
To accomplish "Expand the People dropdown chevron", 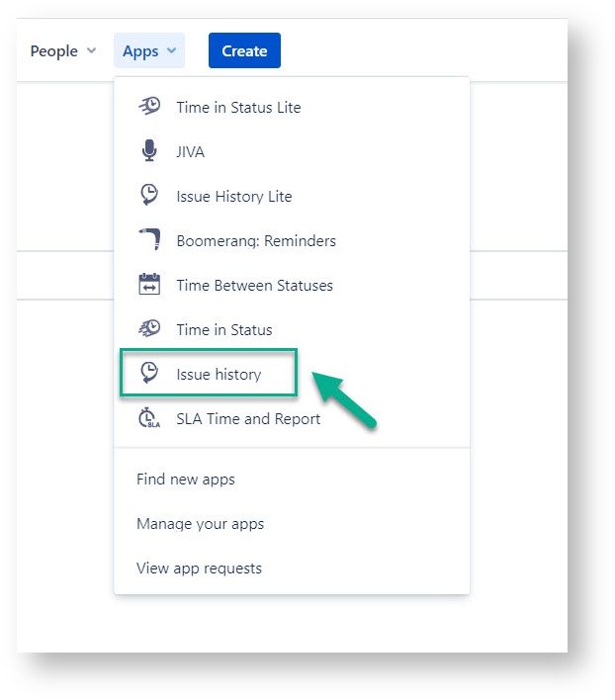I will [x=92, y=50].
